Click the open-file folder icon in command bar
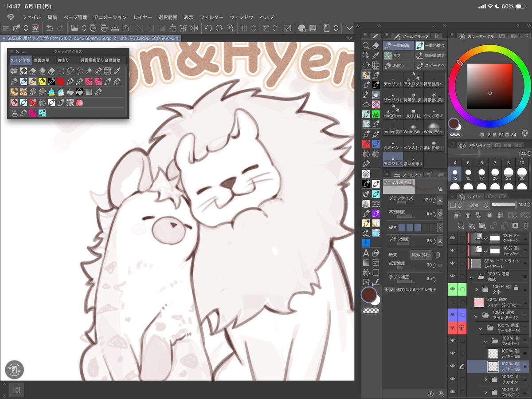The width and height of the screenshot is (532, 399). click(74, 28)
